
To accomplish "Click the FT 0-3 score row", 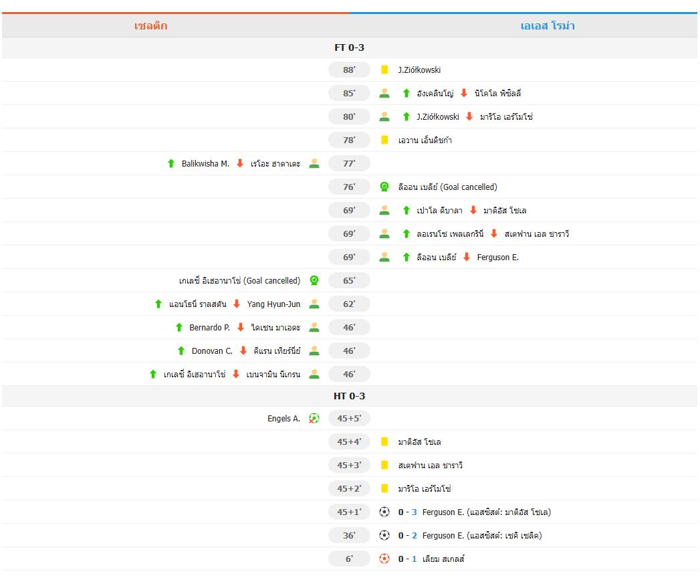I will point(349,47).
